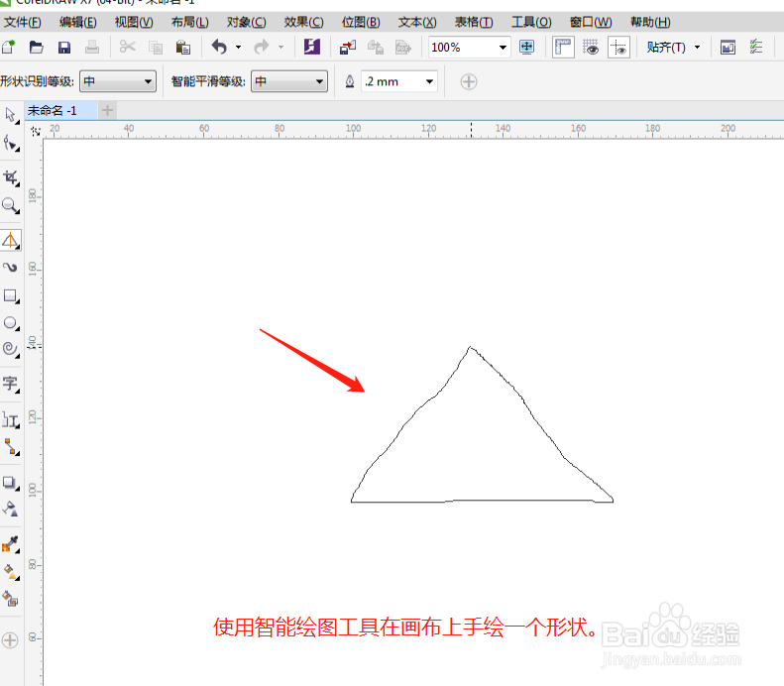Select the Zoom magnifier tool
This screenshot has width=784, height=686.
pos(11,205)
